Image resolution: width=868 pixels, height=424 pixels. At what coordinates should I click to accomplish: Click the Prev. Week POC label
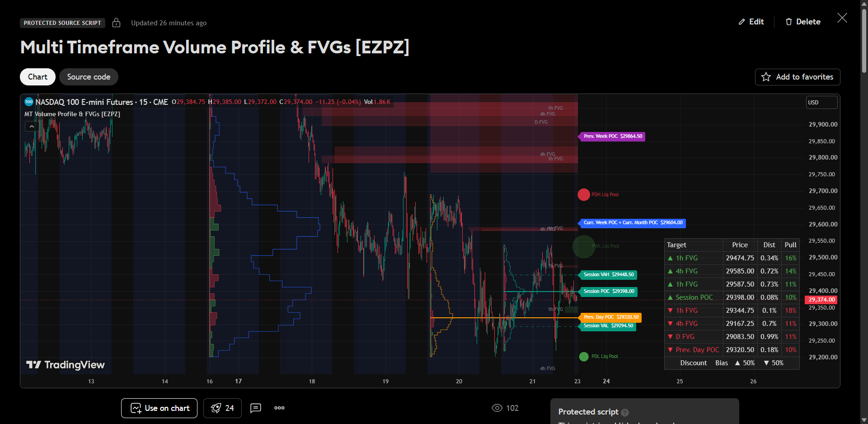click(x=612, y=136)
